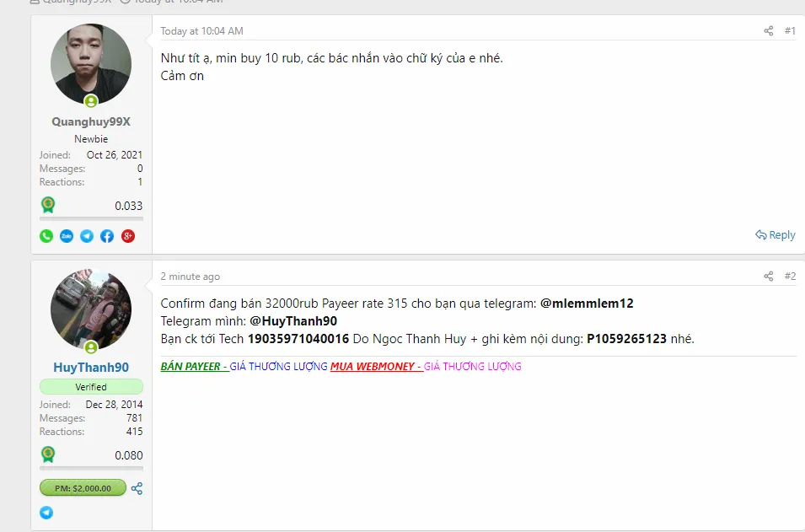Screen dimensions: 805x532
Task: Click transfer note P1059265123
Action: [626, 339]
